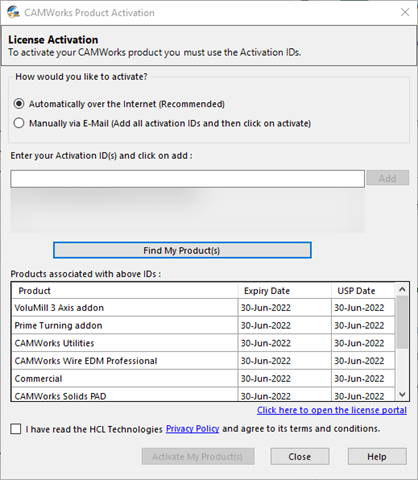Click the Help button
418x480 pixels.
tap(377, 456)
